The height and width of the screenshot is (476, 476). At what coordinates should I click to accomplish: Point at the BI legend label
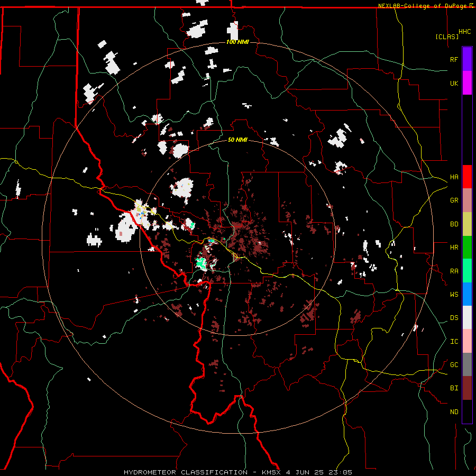click(x=454, y=388)
